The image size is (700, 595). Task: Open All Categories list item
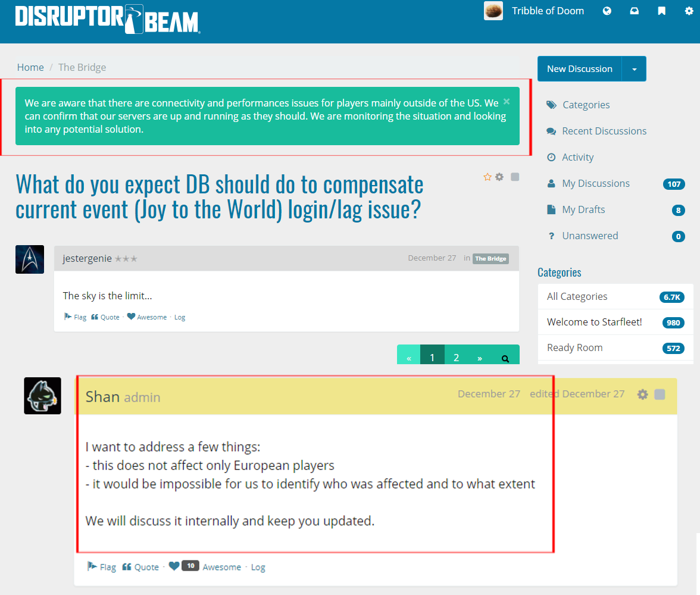(x=615, y=296)
